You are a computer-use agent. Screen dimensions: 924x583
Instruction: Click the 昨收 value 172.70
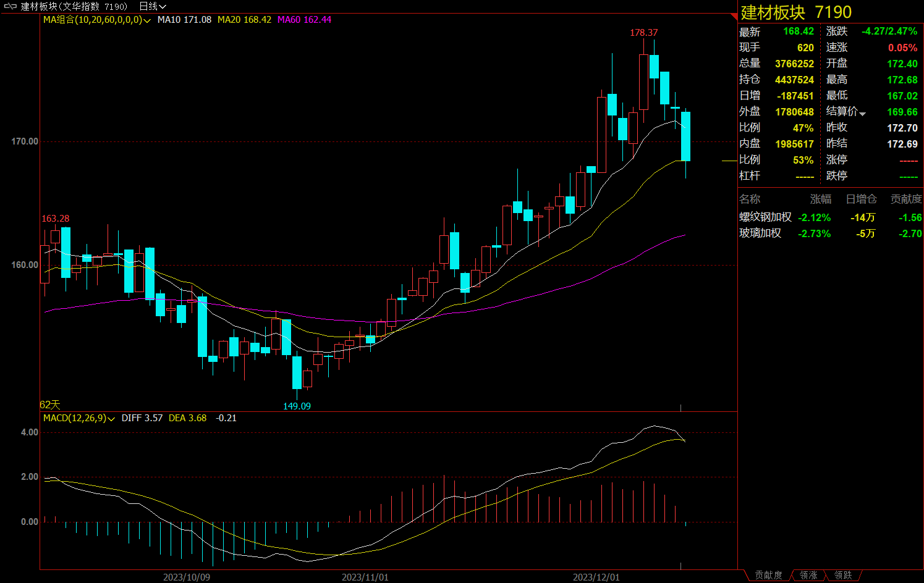tap(902, 128)
